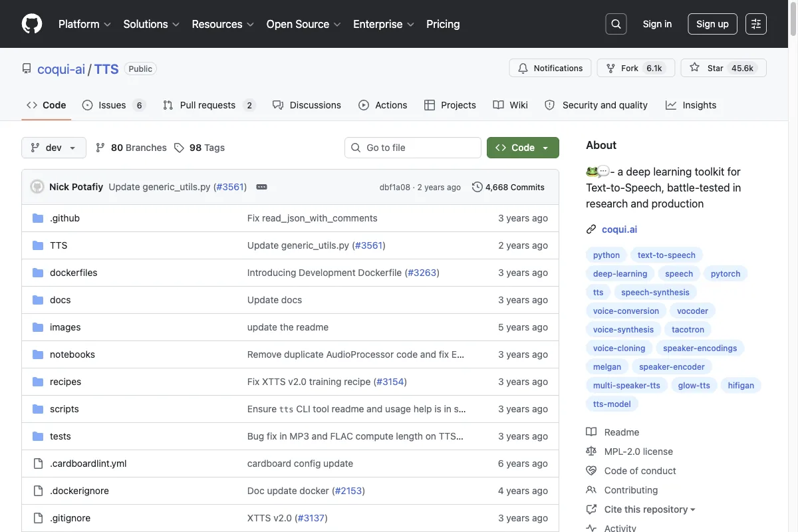Click the pytorch topic tag
This screenshot has width=798, height=532.
click(726, 274)
